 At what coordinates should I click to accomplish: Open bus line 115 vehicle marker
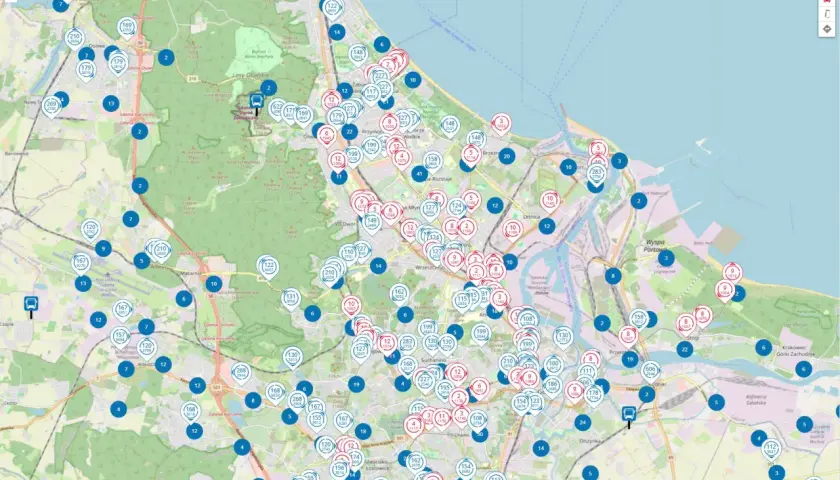[462, 301]
